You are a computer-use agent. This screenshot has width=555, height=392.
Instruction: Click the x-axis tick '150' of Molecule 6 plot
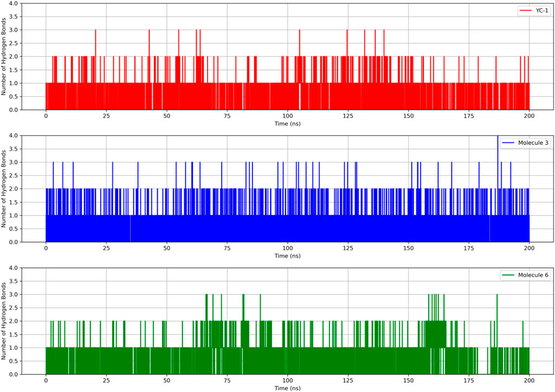tap(409, 381)
